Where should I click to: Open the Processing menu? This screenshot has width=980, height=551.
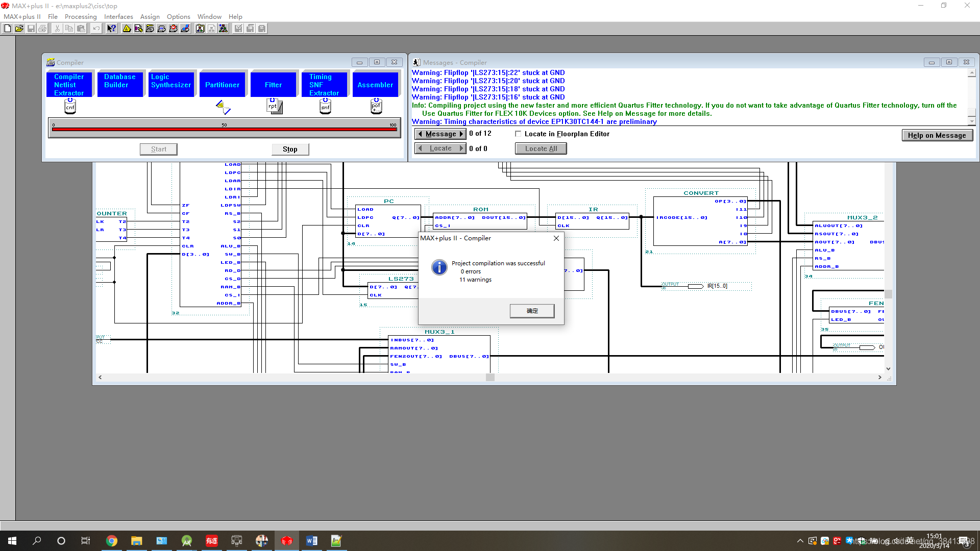tap(77, 16)
